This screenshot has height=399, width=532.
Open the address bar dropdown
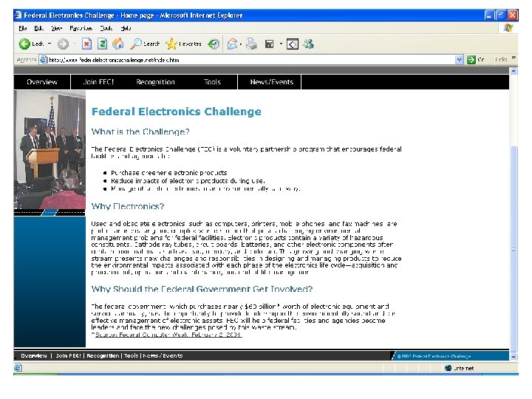pos(459,60)
